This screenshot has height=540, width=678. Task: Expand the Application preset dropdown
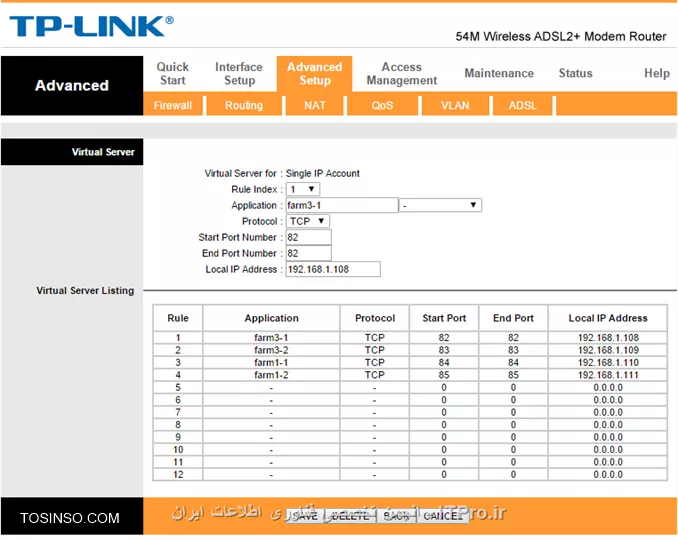440,205
